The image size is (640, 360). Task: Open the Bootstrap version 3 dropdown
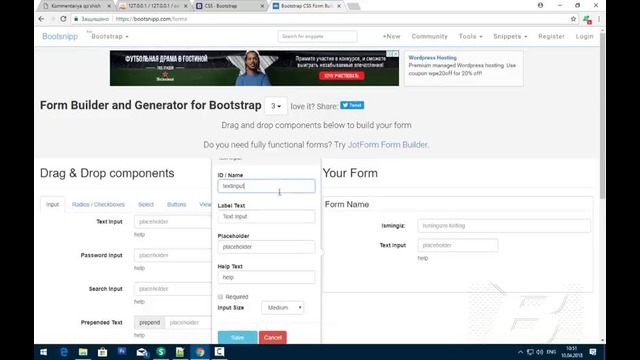(x=276, y=106)
